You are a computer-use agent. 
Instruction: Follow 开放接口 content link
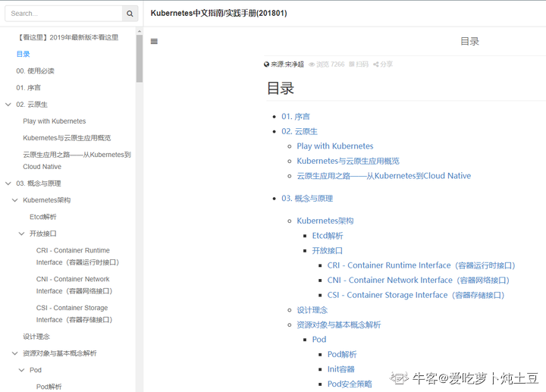328,251
